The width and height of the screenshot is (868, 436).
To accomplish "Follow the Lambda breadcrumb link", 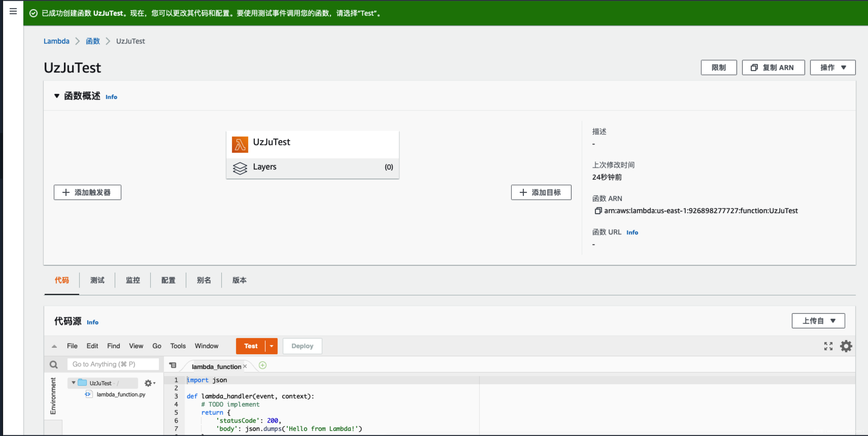I will [x=56, y=41].
